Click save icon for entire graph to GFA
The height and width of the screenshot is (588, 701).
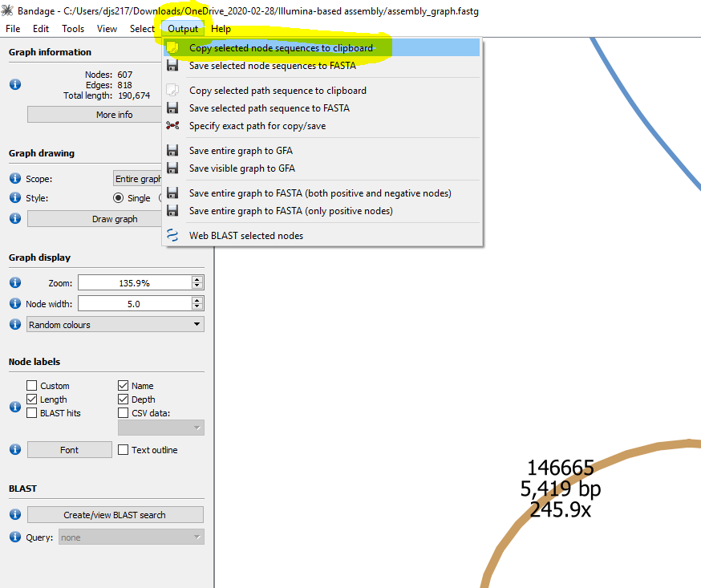172,151
